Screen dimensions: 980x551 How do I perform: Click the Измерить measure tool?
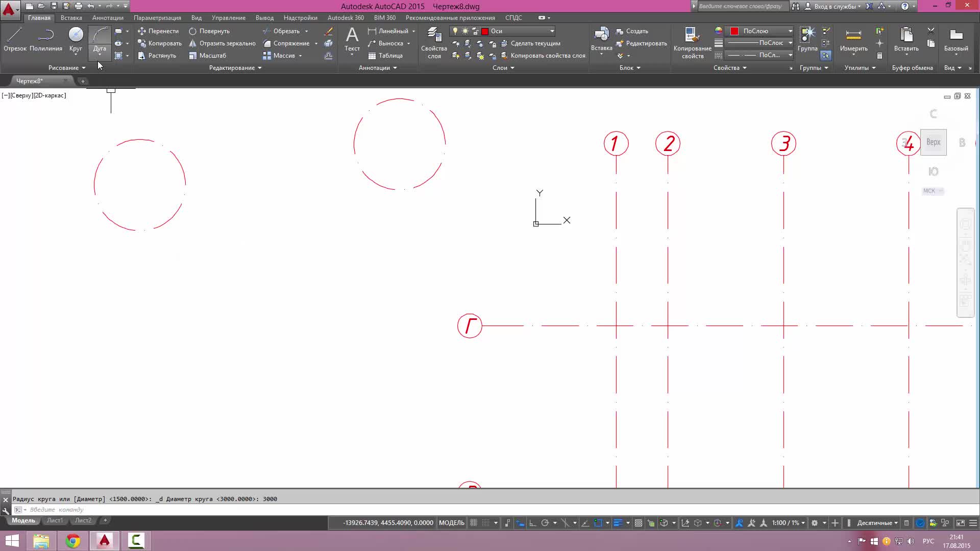point(853,40)
